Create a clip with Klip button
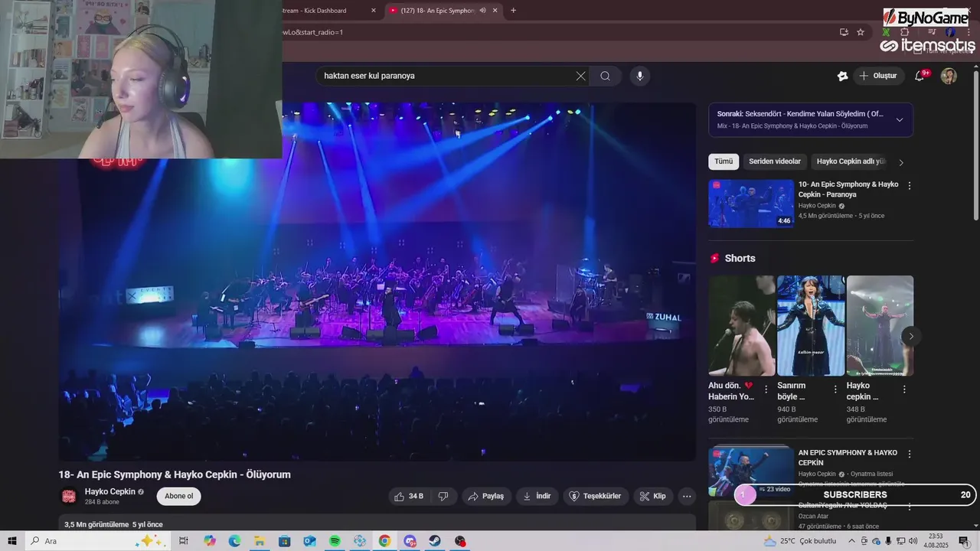The height and width of the screenshot is (551, 980). tap(653, 496)
